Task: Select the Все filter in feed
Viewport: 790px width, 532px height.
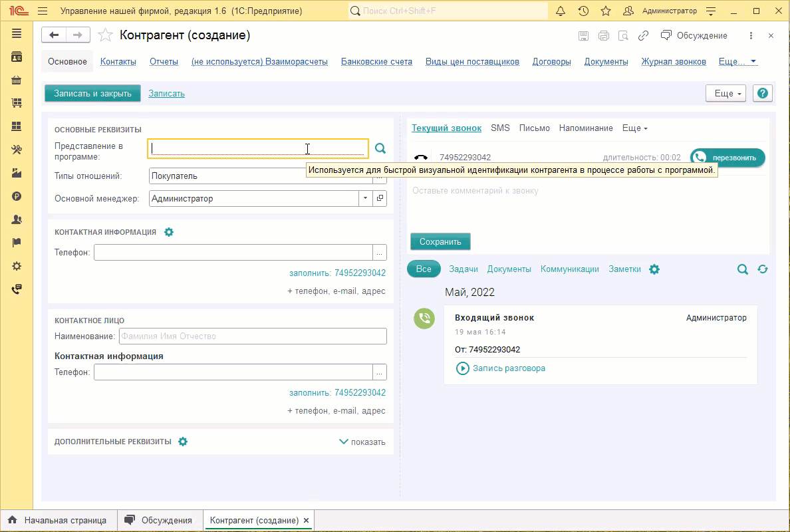Action: (x=424, y=269)
